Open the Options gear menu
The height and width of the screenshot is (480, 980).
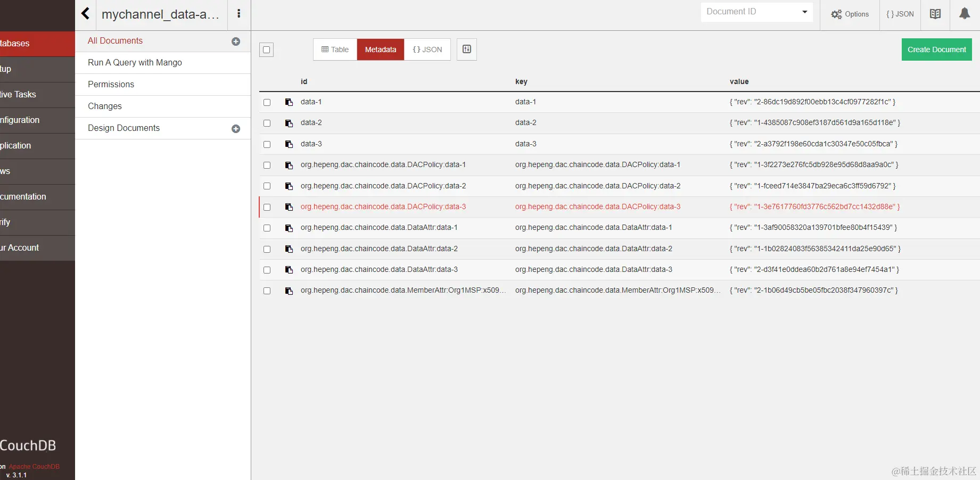(850, 14)
